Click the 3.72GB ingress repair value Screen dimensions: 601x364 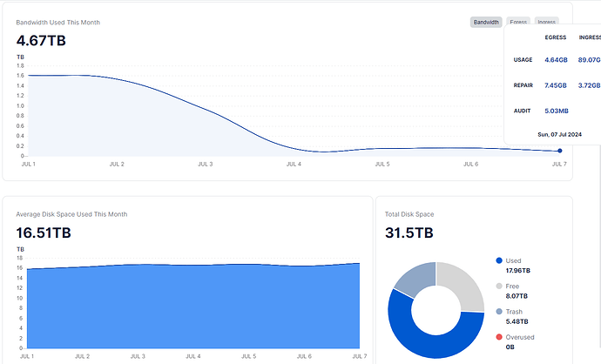coord(589,85)
